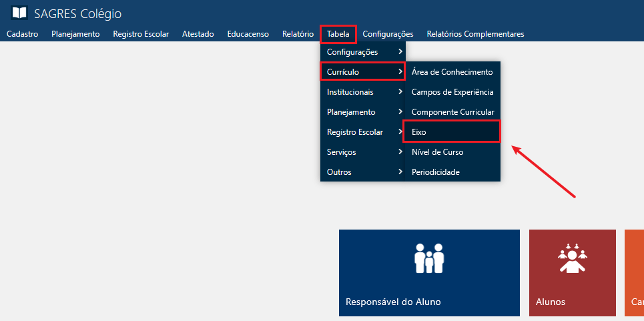Open the Registro Escolar top menu
The width and height of the screenshot is (644, 321).
(x=141, y=34)
